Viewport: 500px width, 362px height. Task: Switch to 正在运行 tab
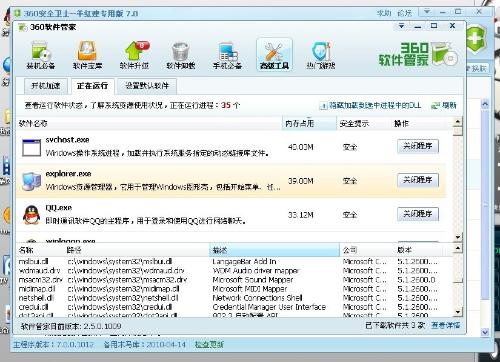92,86
